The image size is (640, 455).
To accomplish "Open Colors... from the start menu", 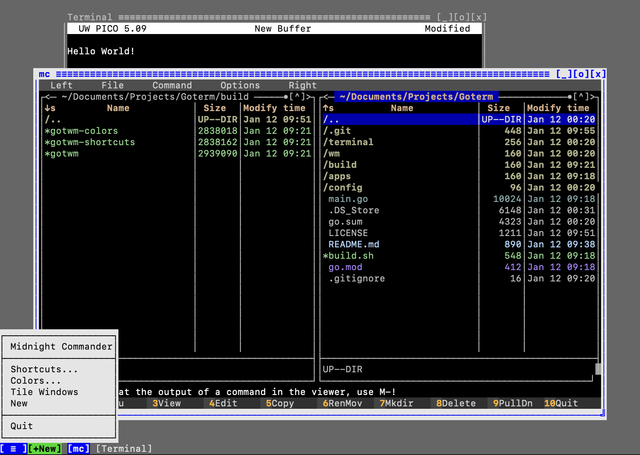I will coord(36,381).
